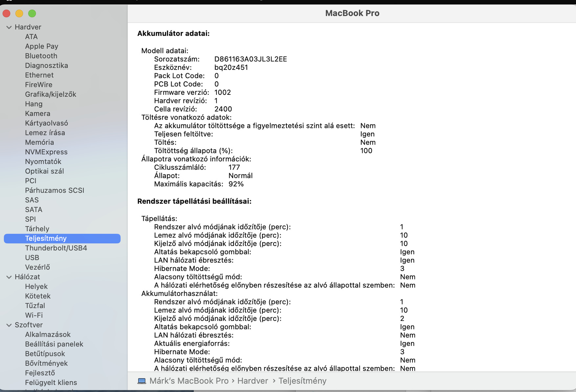This screenshot has width=576, height=392.
Task: Select the highlighted Teljesítmény item
Action: (62, 238)
